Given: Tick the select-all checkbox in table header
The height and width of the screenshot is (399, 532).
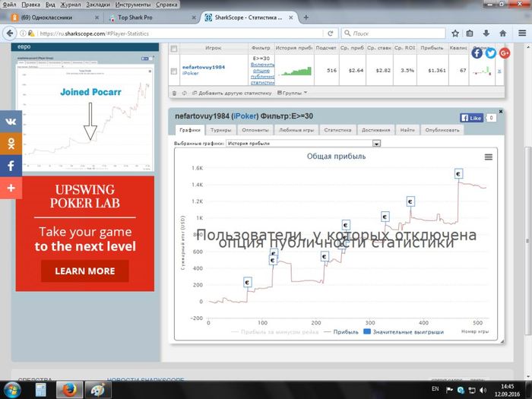Looking at the screenshot, I should coord(174,49).
